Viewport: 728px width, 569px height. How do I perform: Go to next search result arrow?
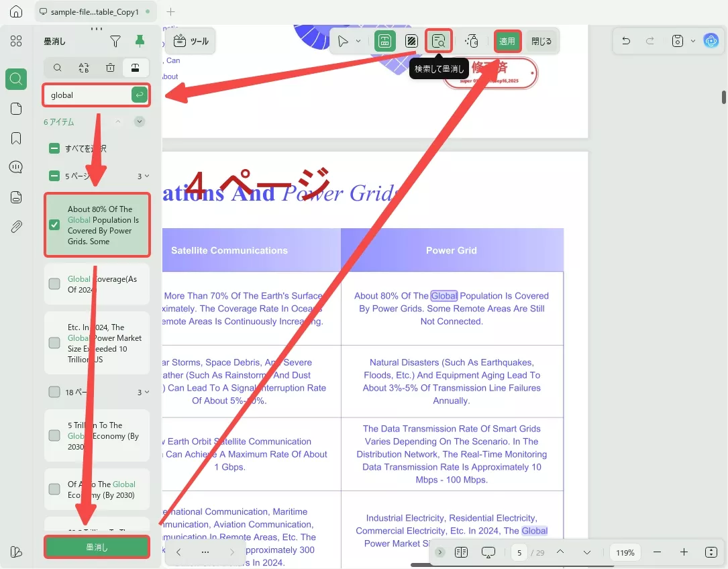140,121
